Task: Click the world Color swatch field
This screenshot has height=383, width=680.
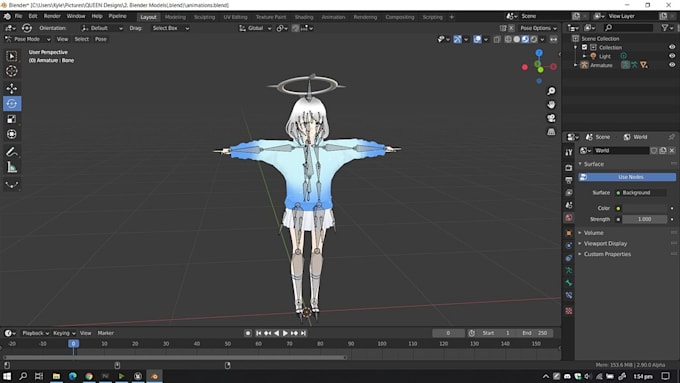Action: pyautogui.click(x=645, y=209)
